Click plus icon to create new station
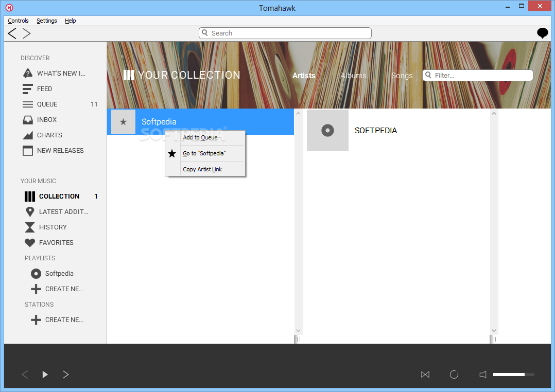 coord(36,320)
